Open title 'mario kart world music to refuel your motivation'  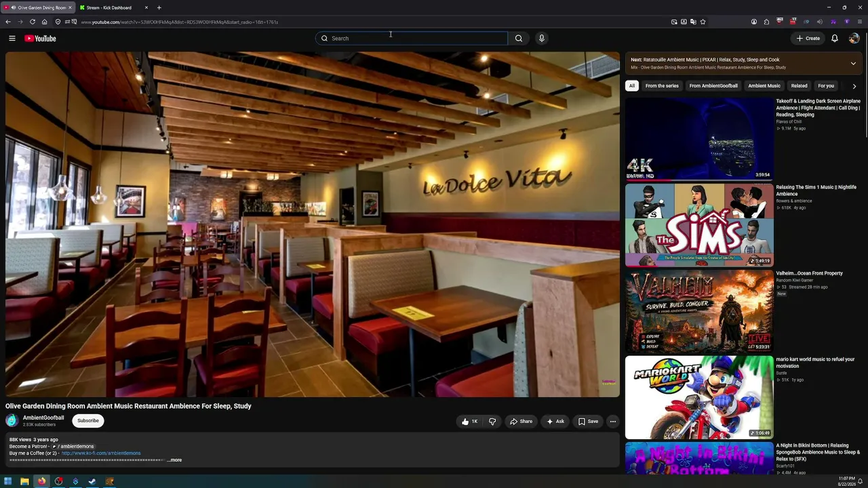click(816, 363)
